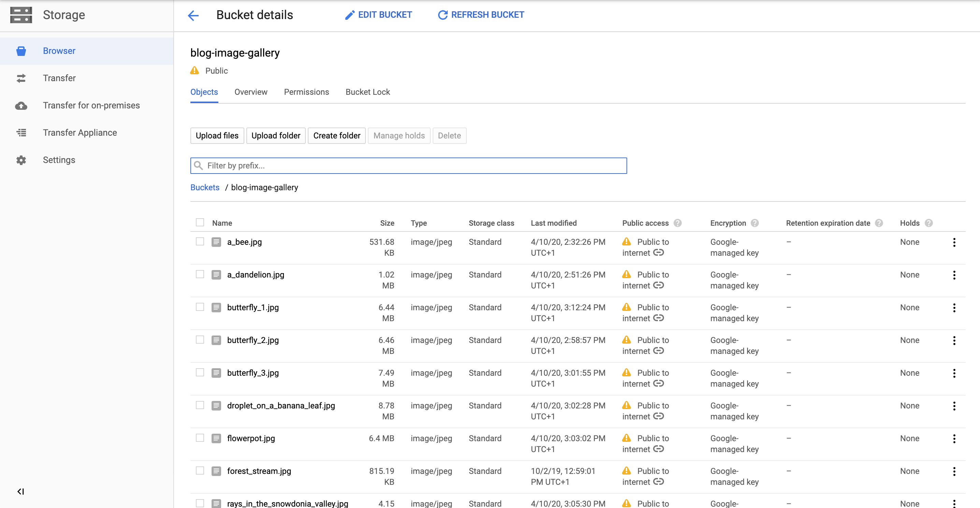Click the Settings gear in the sidebar

coord(21,160)
